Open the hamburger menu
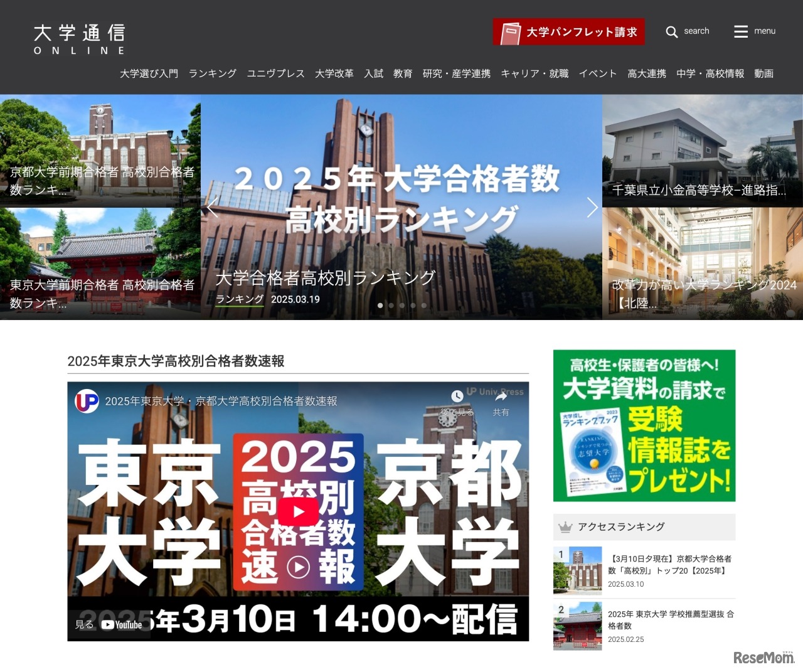803x672 pixels. coord(755,31)
